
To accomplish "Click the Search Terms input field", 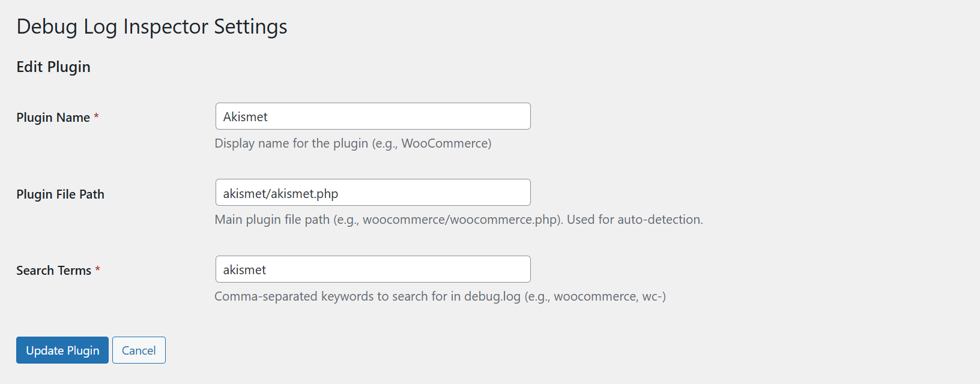I will (372, 269).
